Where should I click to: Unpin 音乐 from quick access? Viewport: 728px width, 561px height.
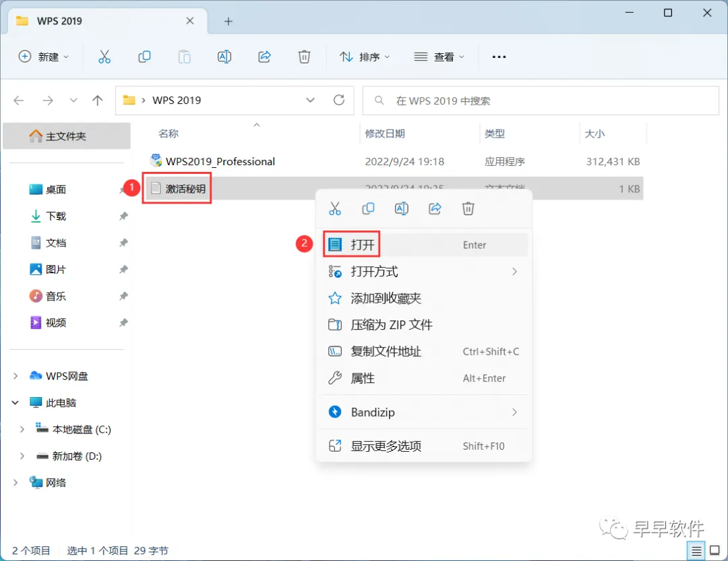[123, 296]
